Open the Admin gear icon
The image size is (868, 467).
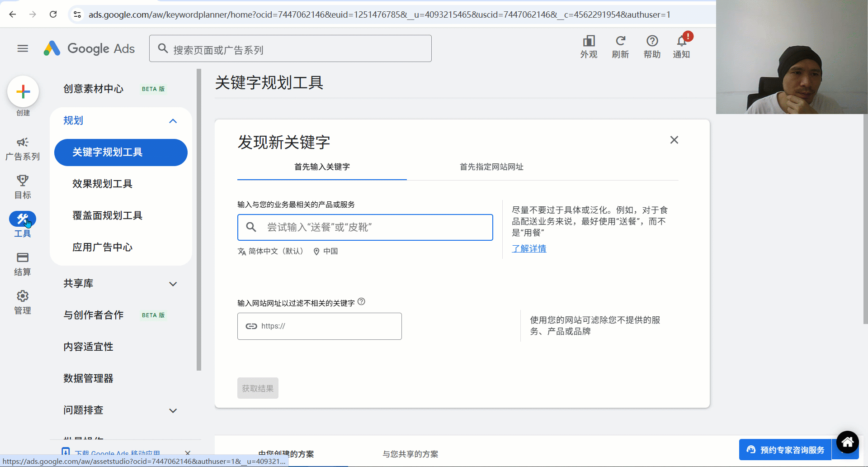click(x=23, y=296)
